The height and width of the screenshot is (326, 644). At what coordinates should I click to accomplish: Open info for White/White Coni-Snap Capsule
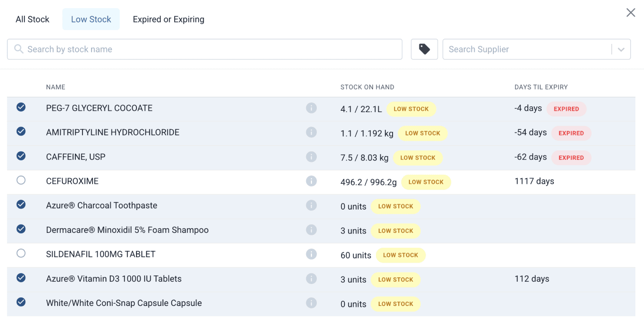[312, 303]
